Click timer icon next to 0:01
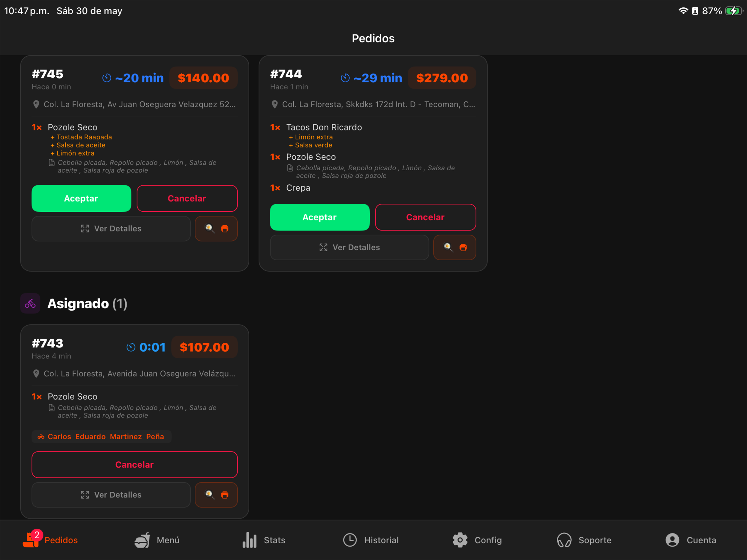This screenshot has height=560, width=747. [x=131, y=347]
